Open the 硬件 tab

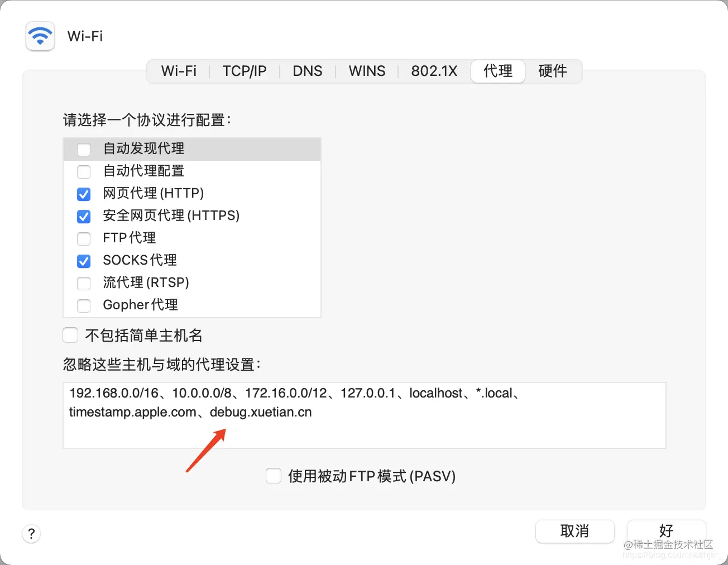tap(553, 71)
